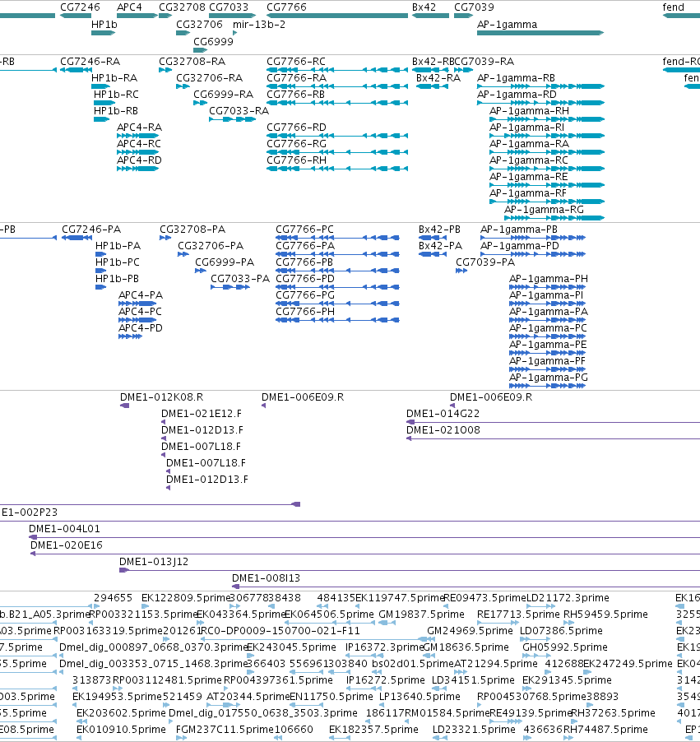Pick the CG6999 gene label
This screenshot has width=700, height=742.
[214, 41]
